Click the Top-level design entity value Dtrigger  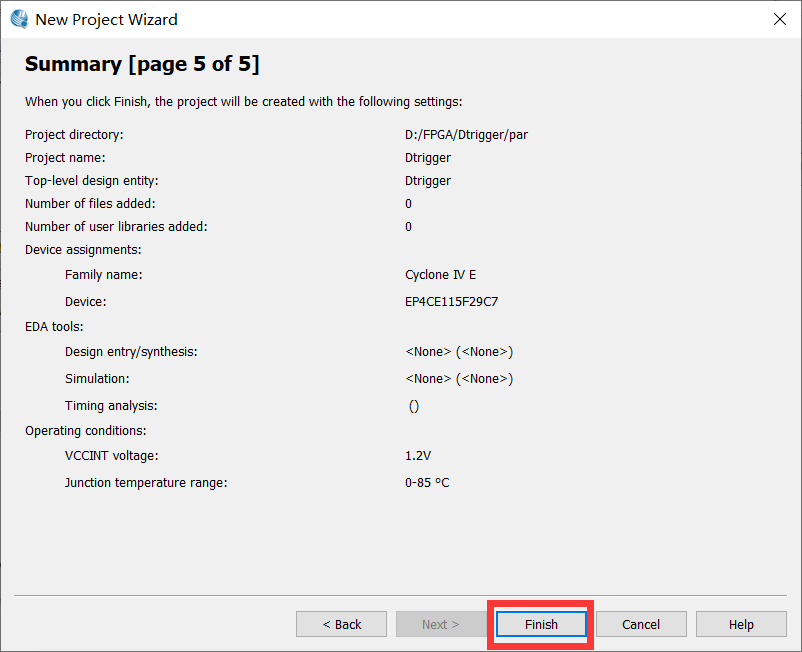pos(428,181)
